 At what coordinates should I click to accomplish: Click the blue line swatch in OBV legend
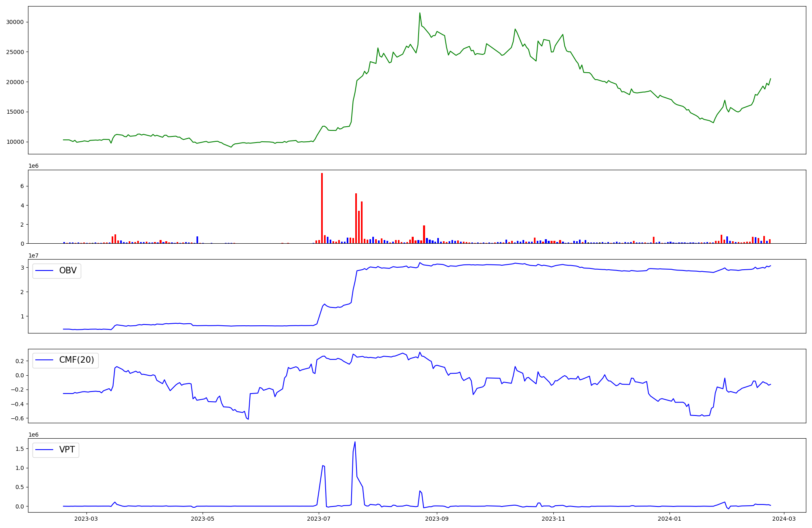(45, 271)
